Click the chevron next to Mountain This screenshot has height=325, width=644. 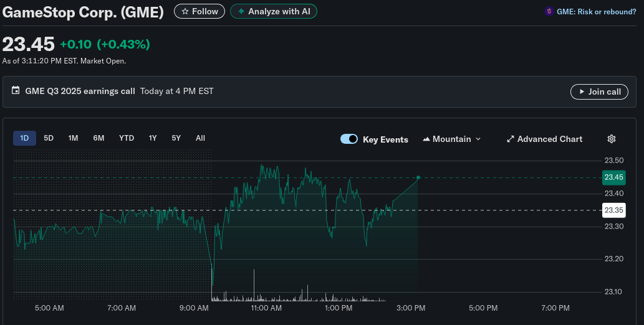tap(478, 139)
